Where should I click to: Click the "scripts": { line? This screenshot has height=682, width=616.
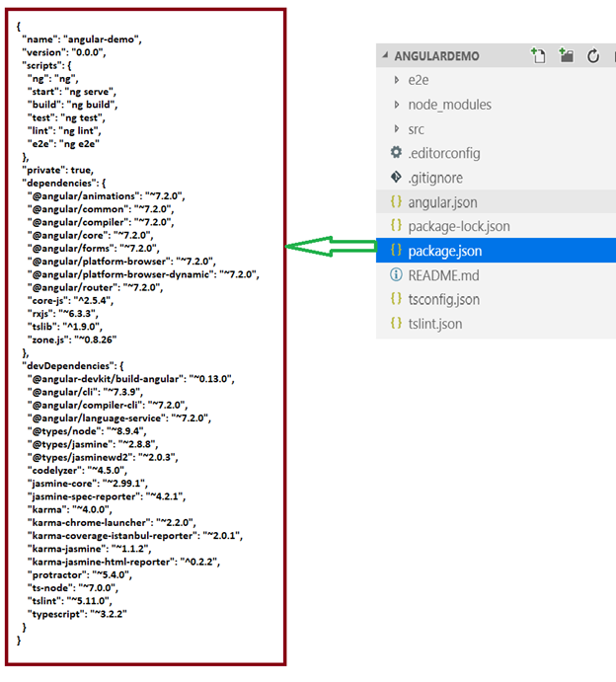46,66
